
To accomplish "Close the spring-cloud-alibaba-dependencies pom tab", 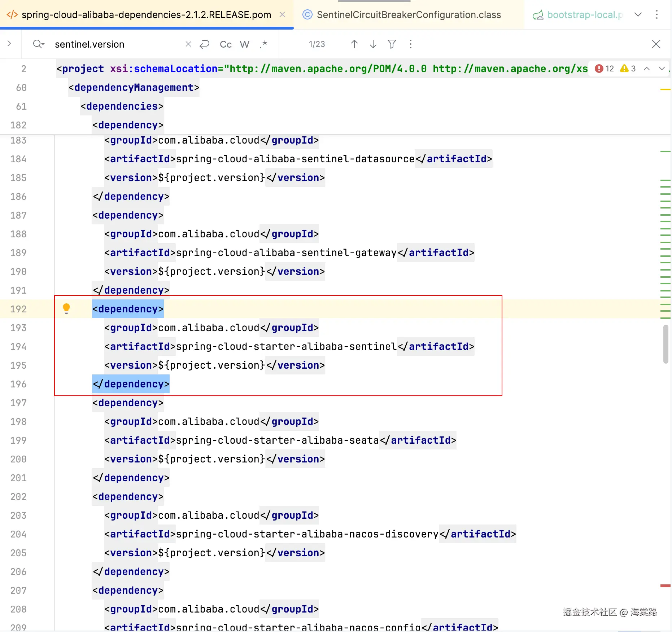I will [282, 15].
